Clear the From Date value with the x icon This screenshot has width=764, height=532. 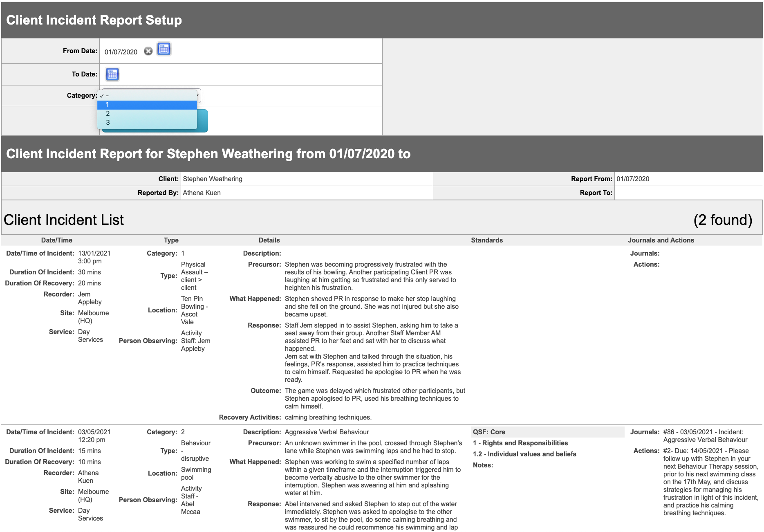pyautogui.click(x=147, y=52)
